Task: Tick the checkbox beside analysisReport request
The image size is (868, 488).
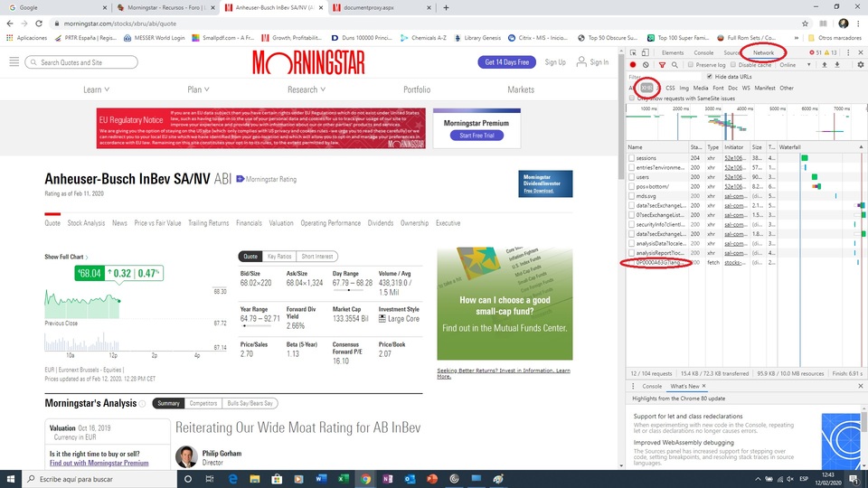Action: click(632, 253)
